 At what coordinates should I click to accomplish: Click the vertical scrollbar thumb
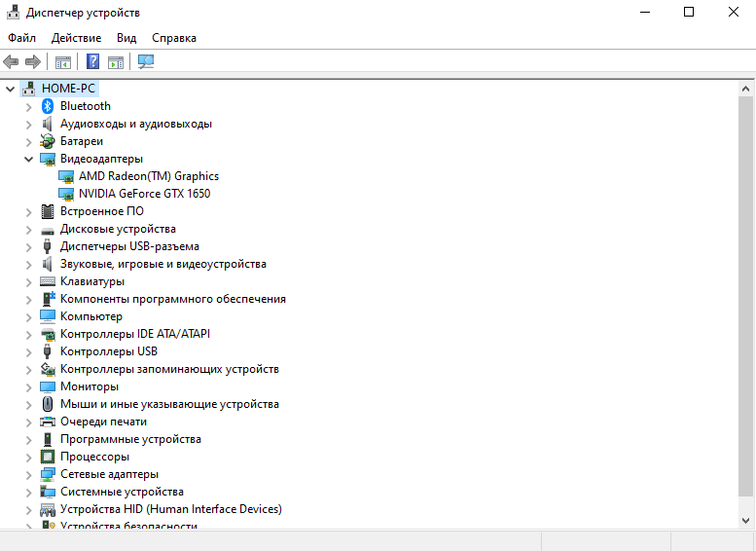coord(745,296)
